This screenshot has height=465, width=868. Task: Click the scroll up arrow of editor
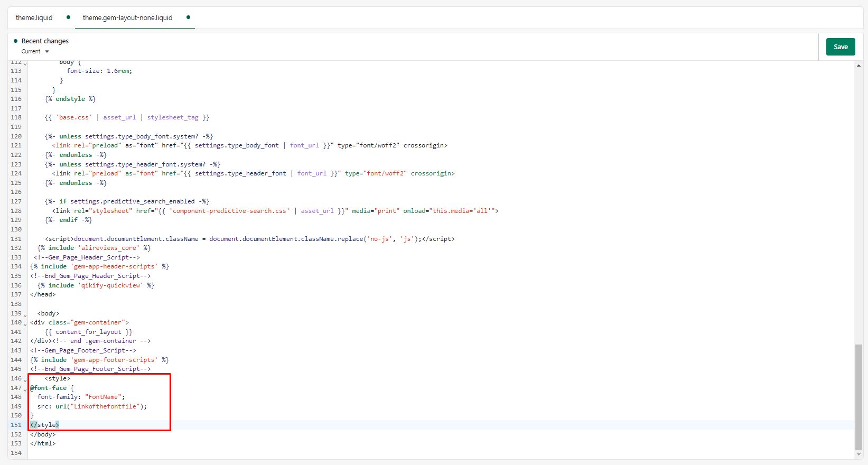point(858,66)
